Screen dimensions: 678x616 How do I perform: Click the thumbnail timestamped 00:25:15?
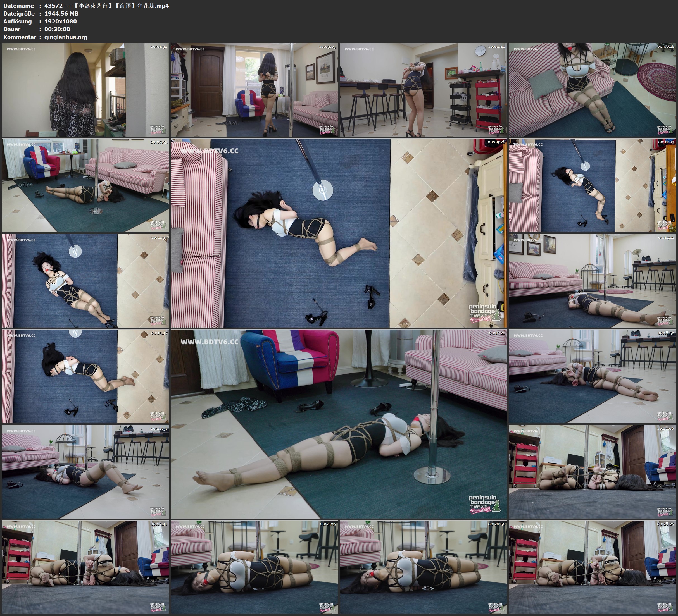click(254, 567)
